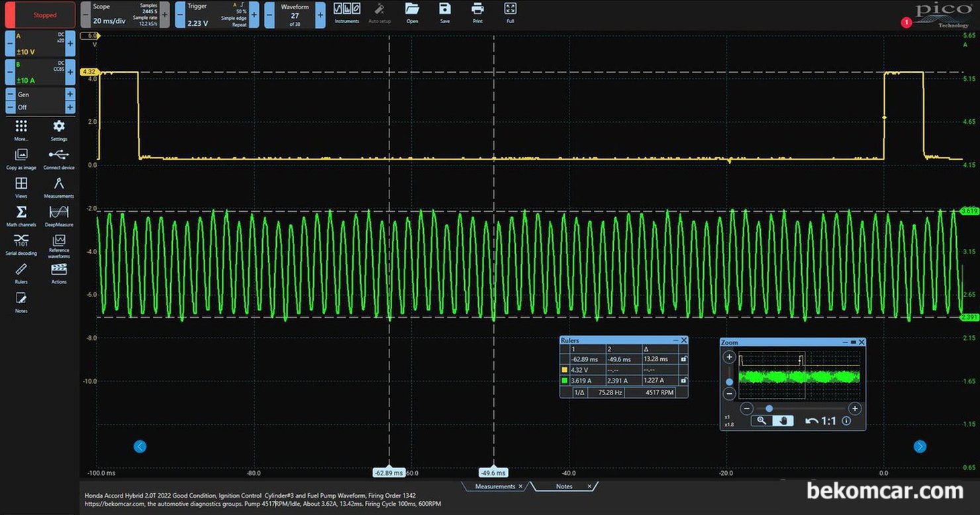Switch to the Notes tab
The width and height of the screenshot is (980, 515).
click(x=564, y=487)
